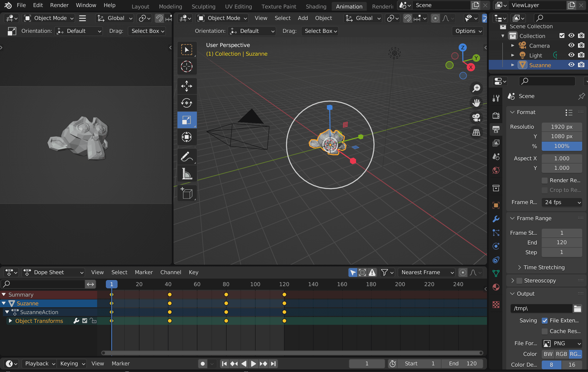This screenshot has height=372, width=588.
Task: Switch to the Sculpting workspace tab
Action: [203, 7]
